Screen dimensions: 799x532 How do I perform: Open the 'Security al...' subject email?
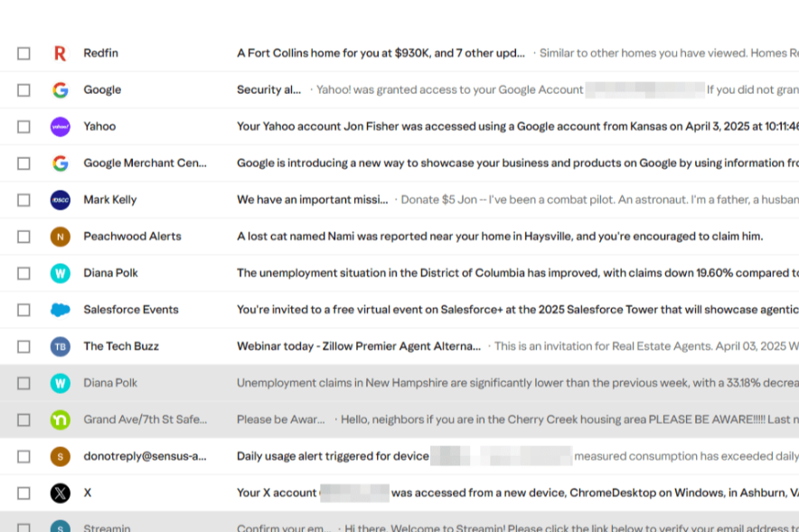[x=269, y=89]
